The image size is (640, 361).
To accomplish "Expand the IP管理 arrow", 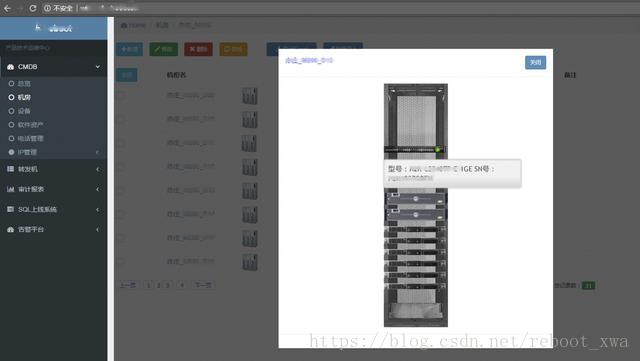I will 97,152.
